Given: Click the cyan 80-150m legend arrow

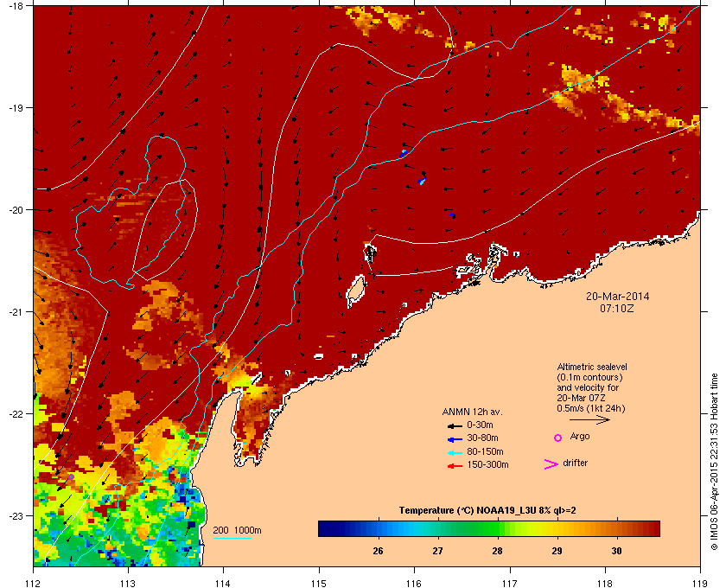Looking at the screenshot, I should coord(455,453).
